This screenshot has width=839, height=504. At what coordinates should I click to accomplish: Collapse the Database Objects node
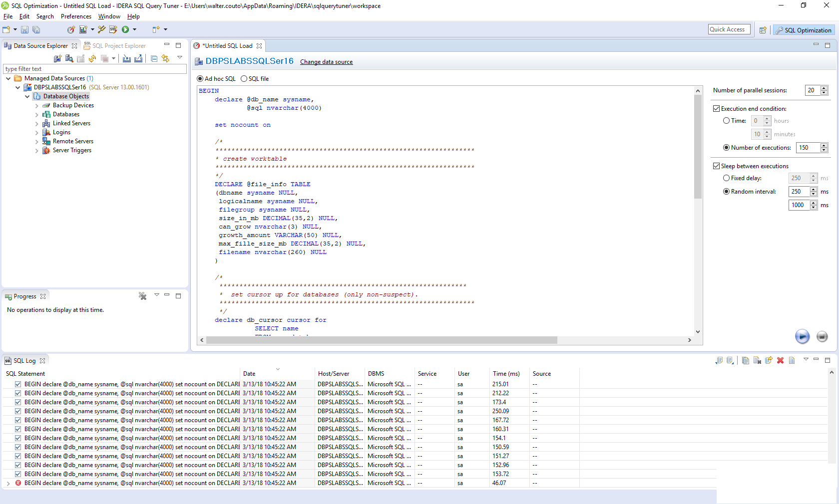(x=27, y=96)
